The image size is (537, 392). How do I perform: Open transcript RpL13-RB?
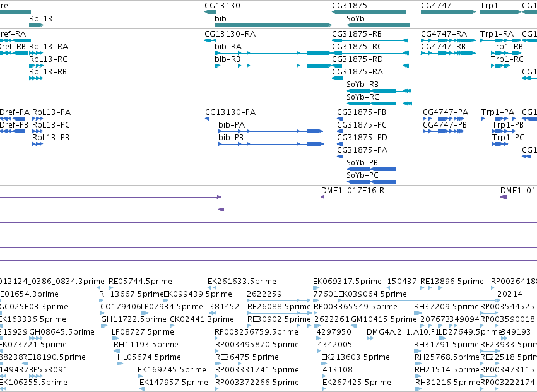[47, 72]
